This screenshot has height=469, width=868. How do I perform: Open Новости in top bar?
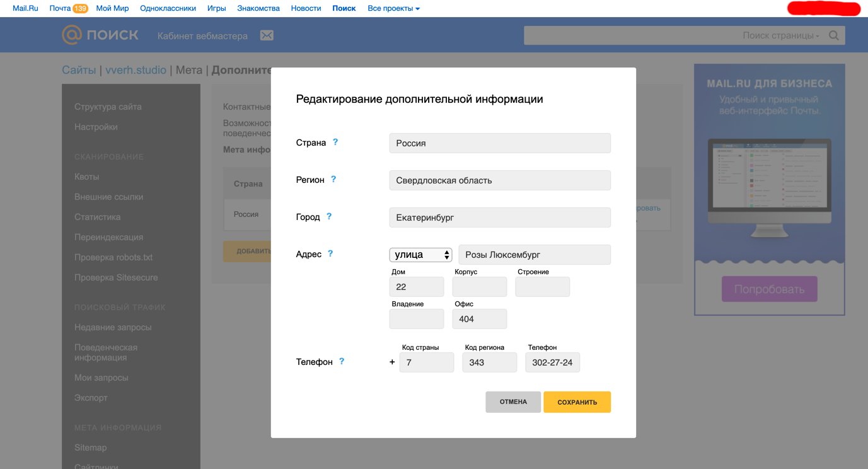pyautogui.click(x=306, y=8)
